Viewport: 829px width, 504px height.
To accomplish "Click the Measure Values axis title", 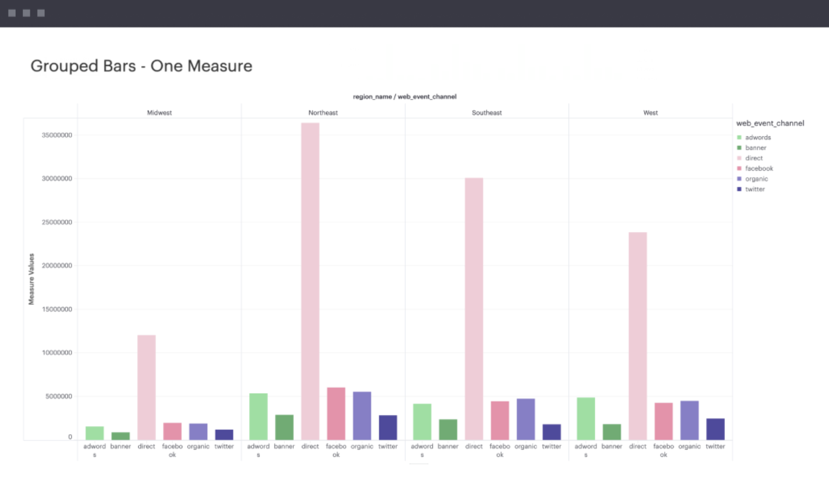I will coord(32,279).
